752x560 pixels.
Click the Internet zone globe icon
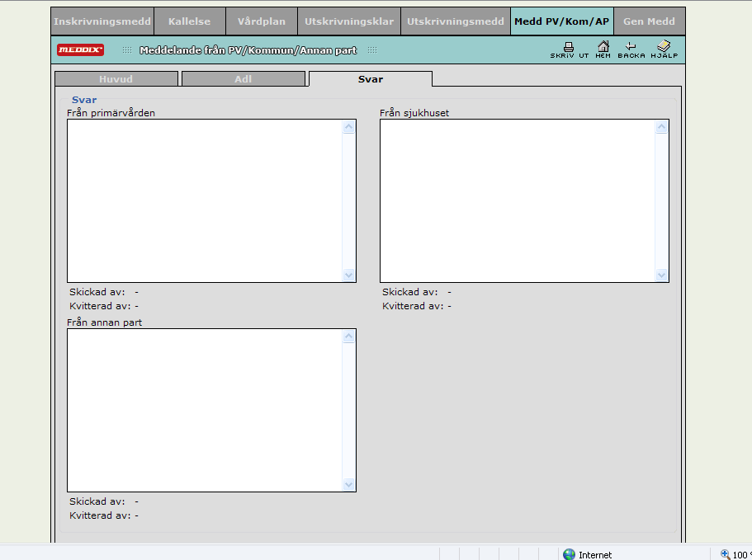[x=569, y=554]
